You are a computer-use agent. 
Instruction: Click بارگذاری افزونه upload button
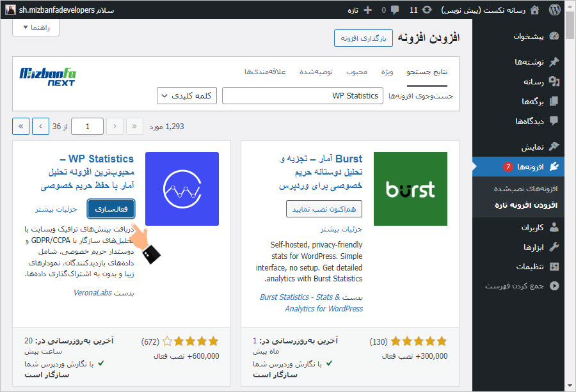click(364, 38)
